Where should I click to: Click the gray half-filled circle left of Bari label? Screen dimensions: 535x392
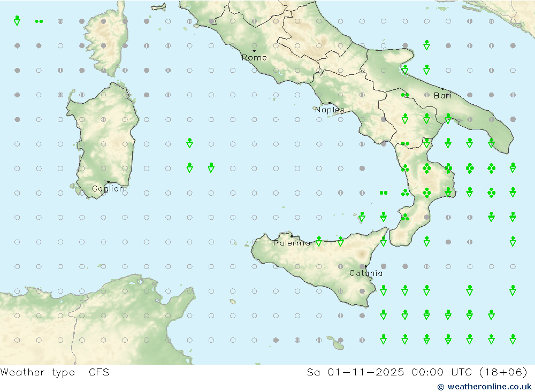tap(426, 95)
